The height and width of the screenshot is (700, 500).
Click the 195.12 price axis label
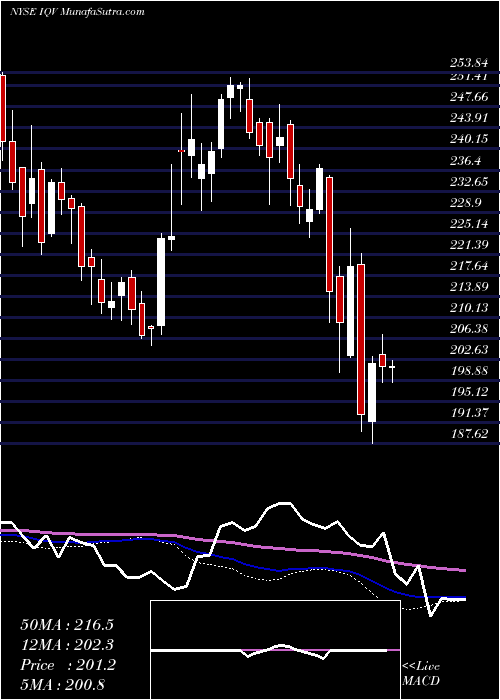468,392
